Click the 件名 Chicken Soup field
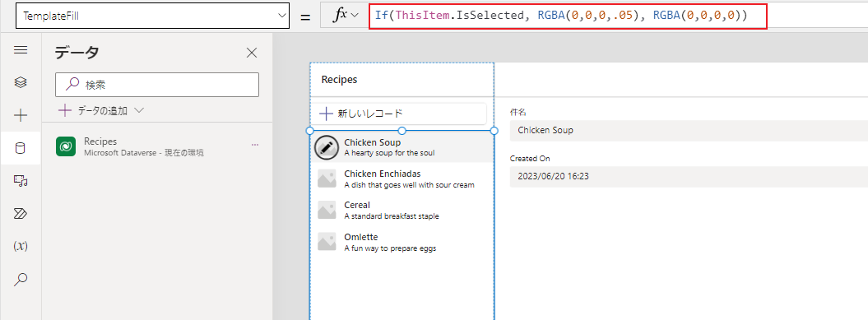Screen dimensions: 868x320 pos(689,131)
